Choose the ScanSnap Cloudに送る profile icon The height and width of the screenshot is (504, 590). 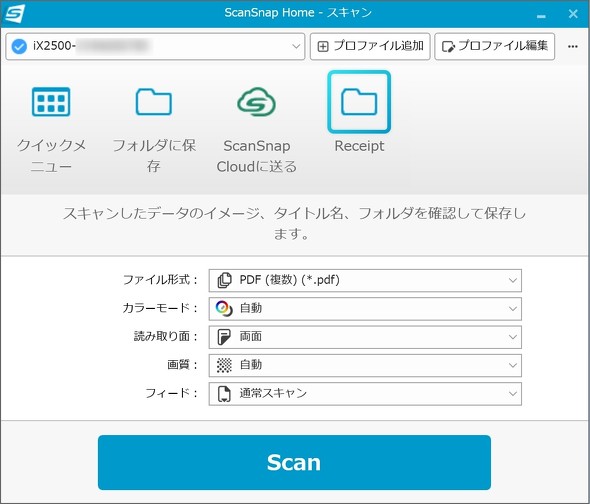tap(257, 102)
